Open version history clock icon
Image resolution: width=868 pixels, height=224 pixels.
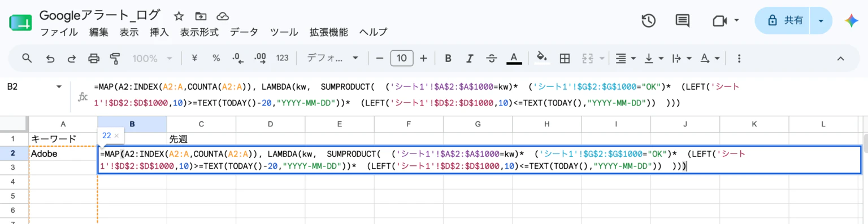click(x=648, y=21)
